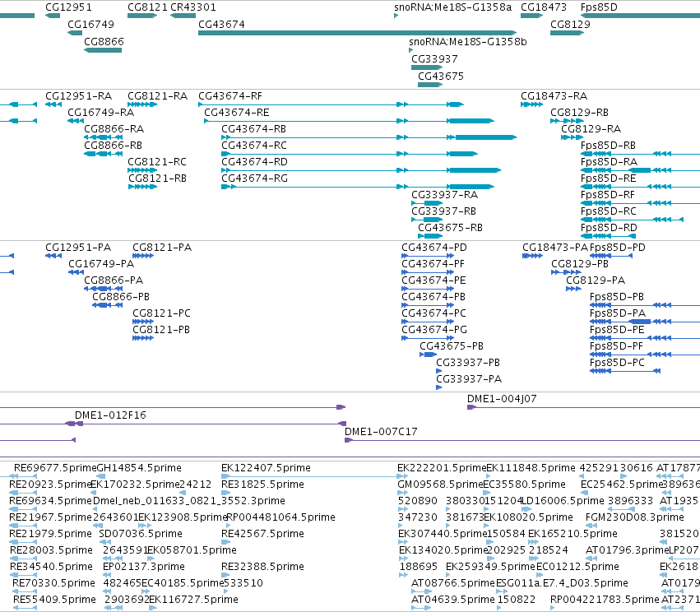The height and width of the screenshot is (612, 700).
Task: Select transcript CG43674-RD
Action: click(361, 170)
